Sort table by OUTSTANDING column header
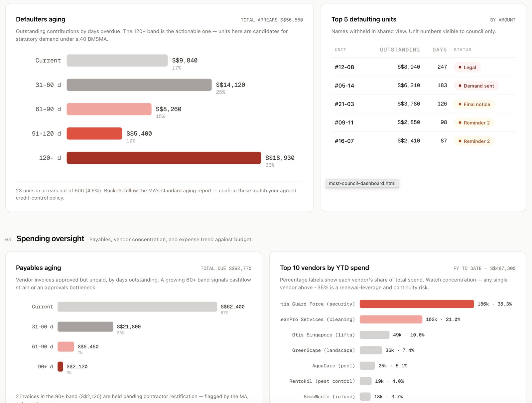This screenshot has width=532, height=403. click(x=400, y=50)
